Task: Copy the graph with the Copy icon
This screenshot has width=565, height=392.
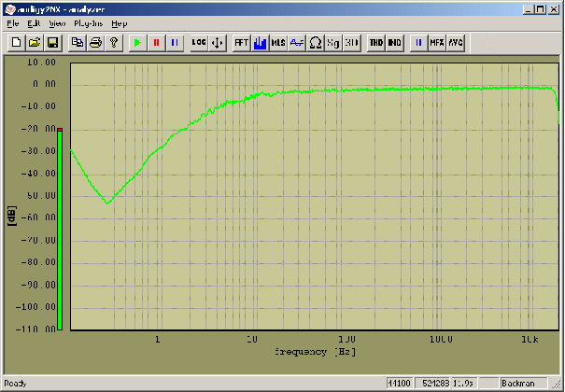Action: point(78,43)
